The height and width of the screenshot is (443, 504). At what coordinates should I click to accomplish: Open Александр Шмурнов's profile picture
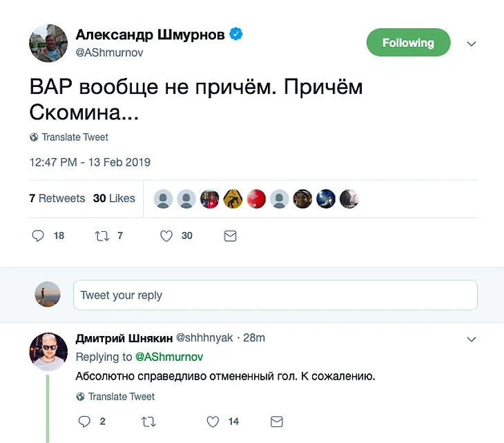(x=48, y=43)
